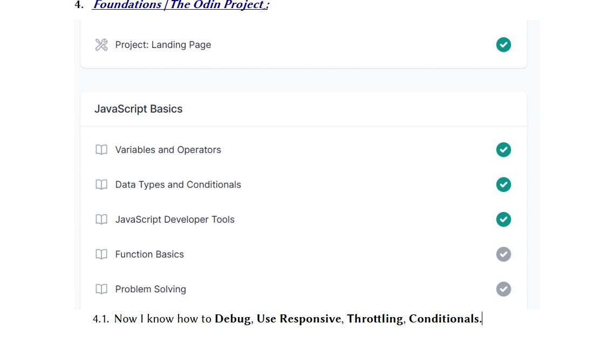The image size is (614, 364).
Task: Open the Function Basics lesson
Action: pyautogui.click(x=149, y=254)
